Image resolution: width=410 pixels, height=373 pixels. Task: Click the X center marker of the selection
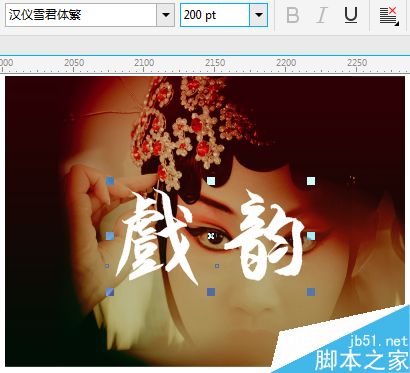[x=211, y=236]
